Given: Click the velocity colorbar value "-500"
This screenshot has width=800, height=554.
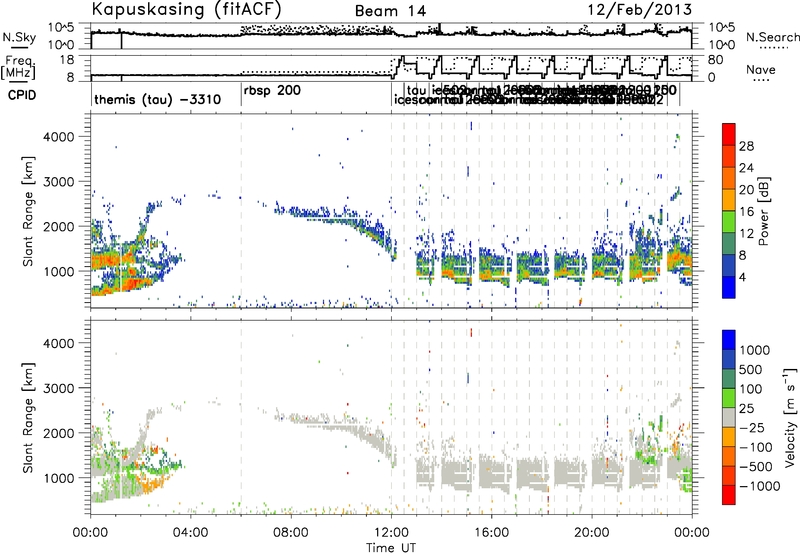Looking at the screenshot, I should [x=756, y=467].
